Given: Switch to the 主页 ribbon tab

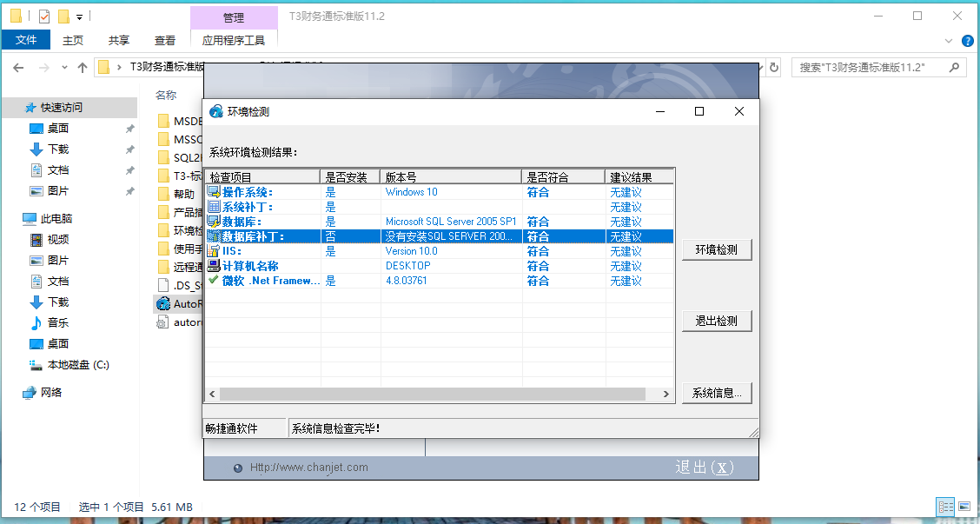Looking at the screenshot, I should (72, 40).
